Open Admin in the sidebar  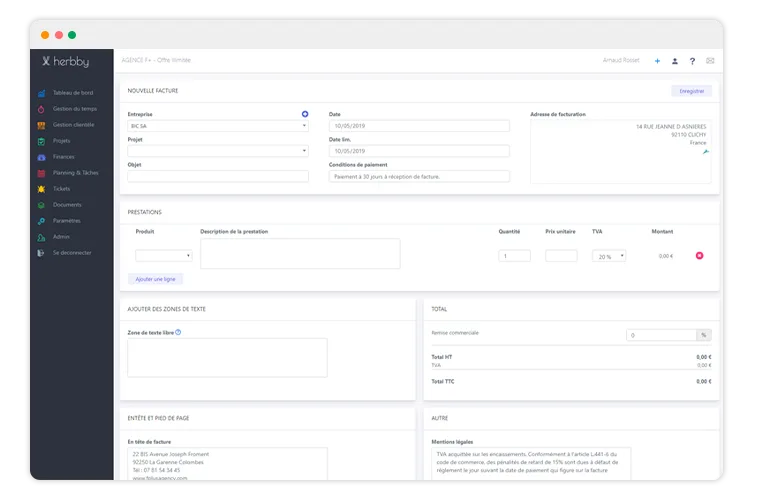[x=61, y=237]
